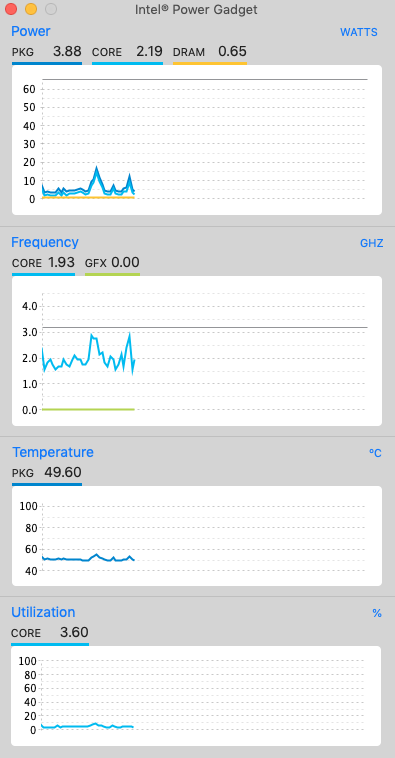Viewport: 395px width, 758px height.
Task: Select the GFX frequency reading 0.00
Action: point(125,262)
